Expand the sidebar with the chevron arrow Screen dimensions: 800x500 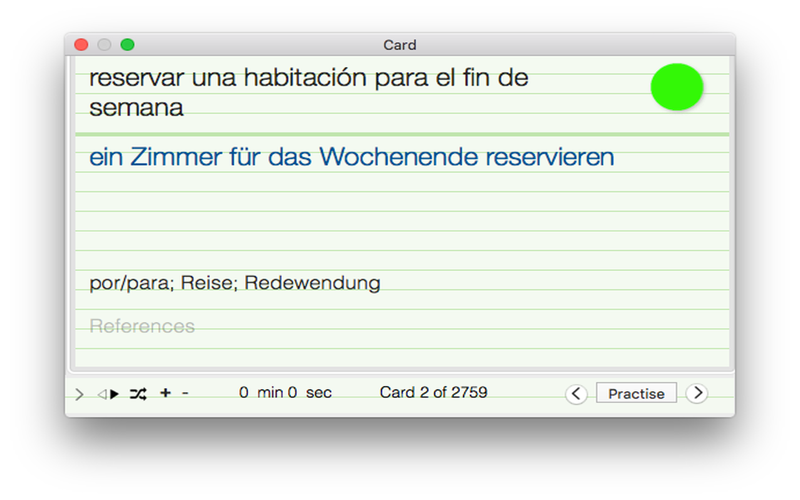[79, 394]
